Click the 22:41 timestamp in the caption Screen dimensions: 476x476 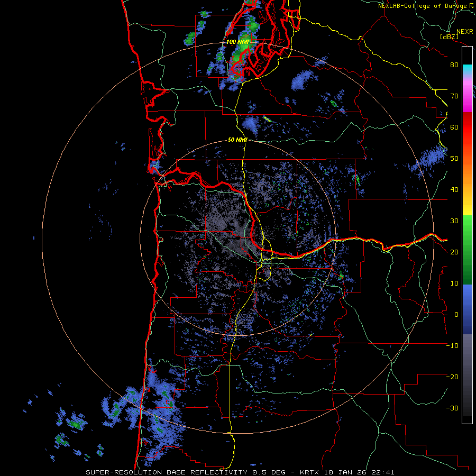click(383, 472)
